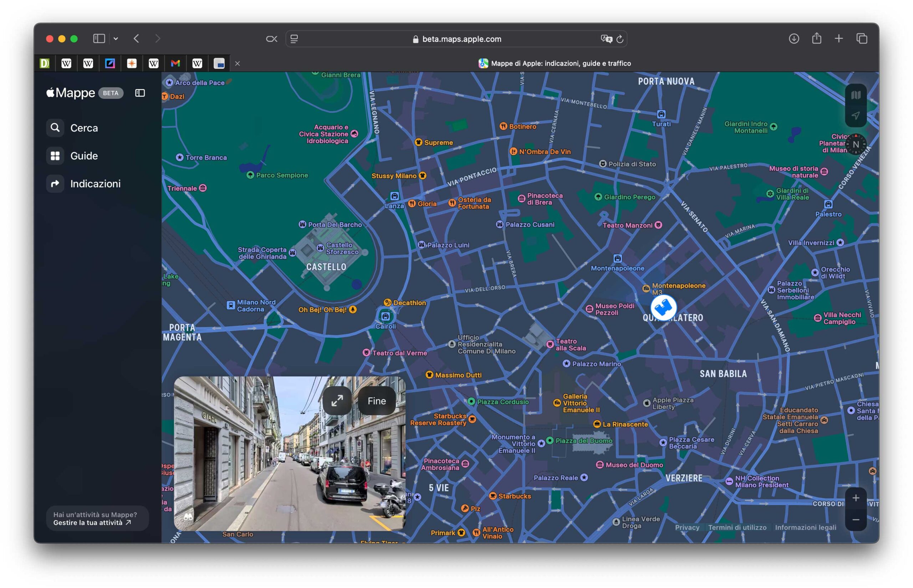
Task: Click the translate page icon
Action: click(606, 39)
